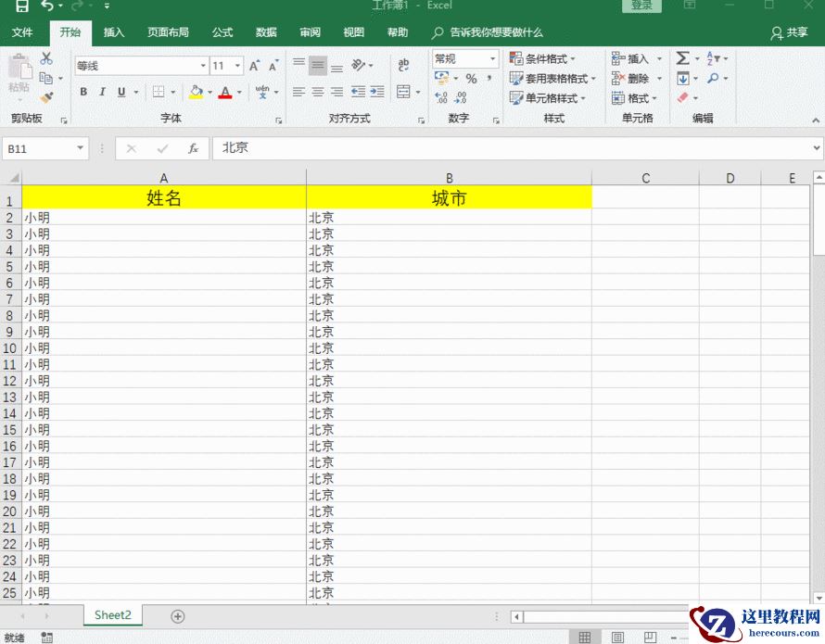
Task: Click the Cut scissors icon
Action: pyautogui.click(x=46, y=57)
